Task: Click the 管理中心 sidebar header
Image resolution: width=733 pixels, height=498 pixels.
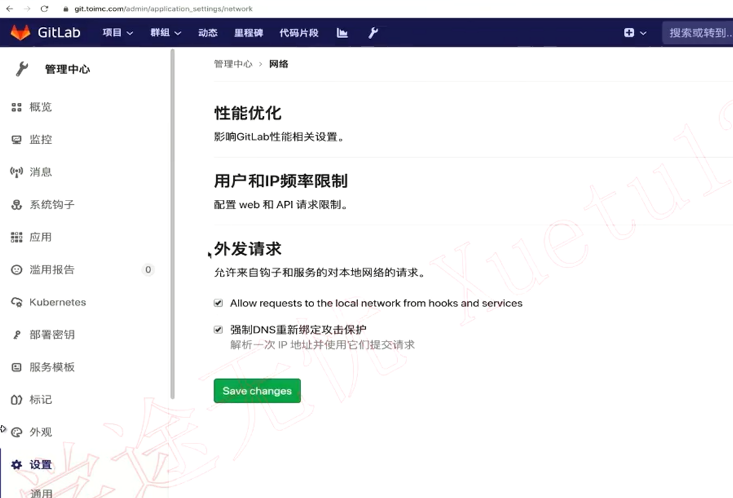Action: coord(67,69)
